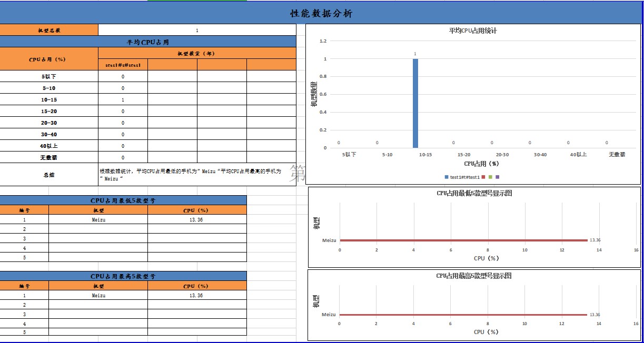Click 13.36 in the CPU占用最高5款型号 table
The image size is (644, 343).
pyautogui.click(x=196, y=296)
